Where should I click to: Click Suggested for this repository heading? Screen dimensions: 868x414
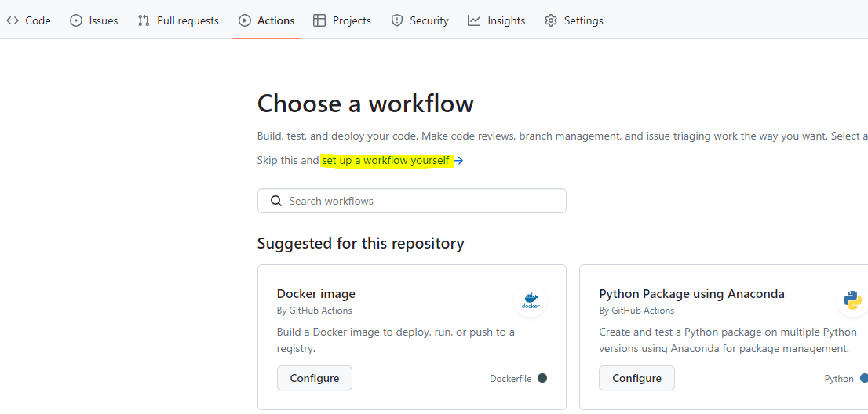click(x=361, y=243)
